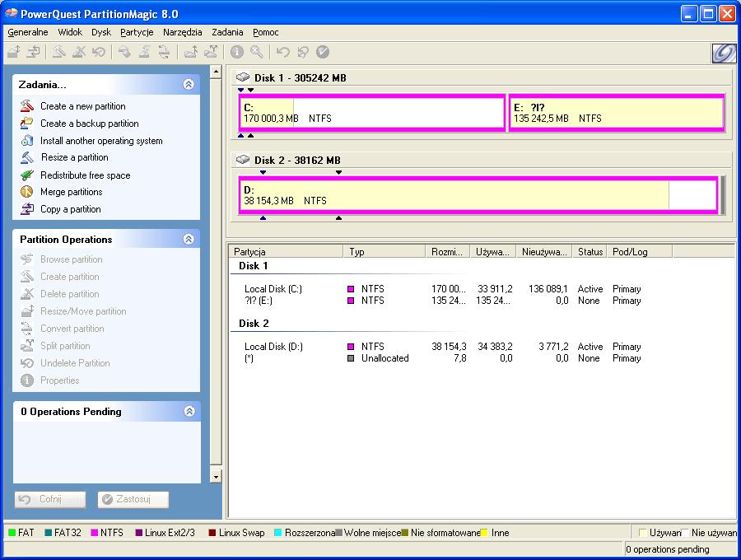The image size is (741, 560).
Task: Click the Install another operating system link
Action: click(x=101, y=141)
